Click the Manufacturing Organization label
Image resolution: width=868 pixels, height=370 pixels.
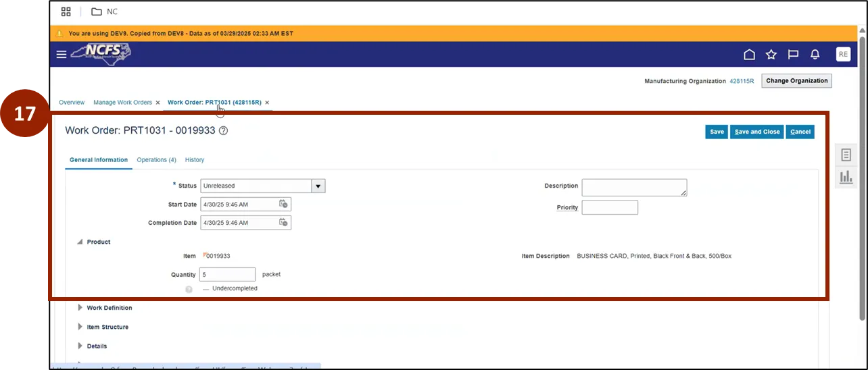point(685,81)
